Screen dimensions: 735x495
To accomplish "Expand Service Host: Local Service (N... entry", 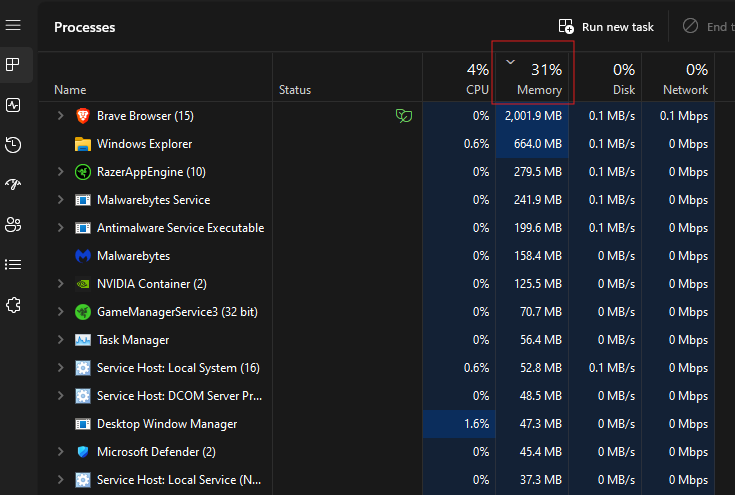I will [x=60, y=480].
